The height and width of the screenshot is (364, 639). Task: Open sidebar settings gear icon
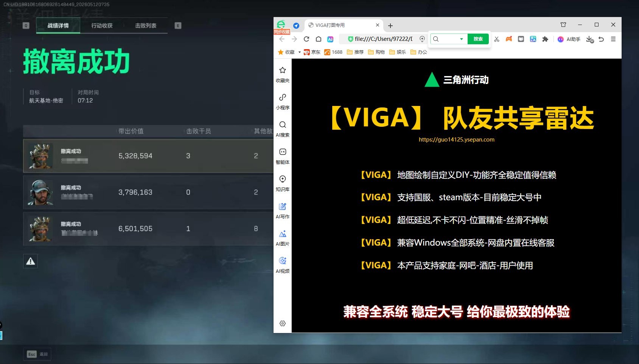283,324
